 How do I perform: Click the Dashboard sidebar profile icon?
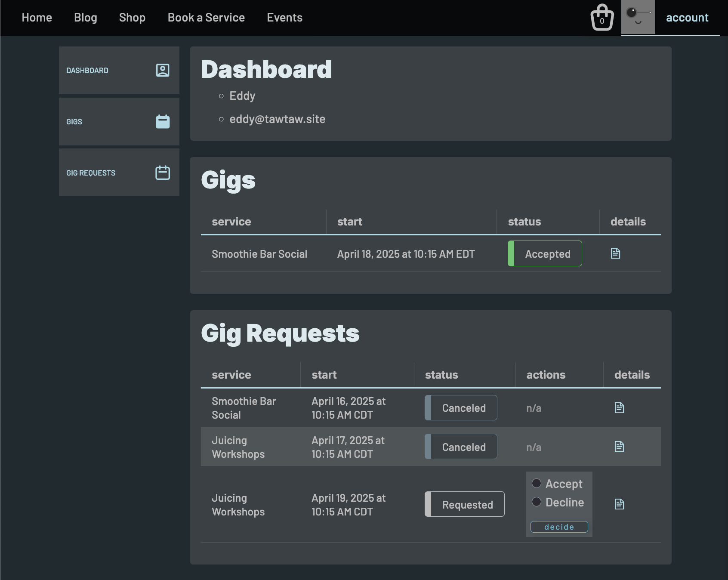[163, 70]
